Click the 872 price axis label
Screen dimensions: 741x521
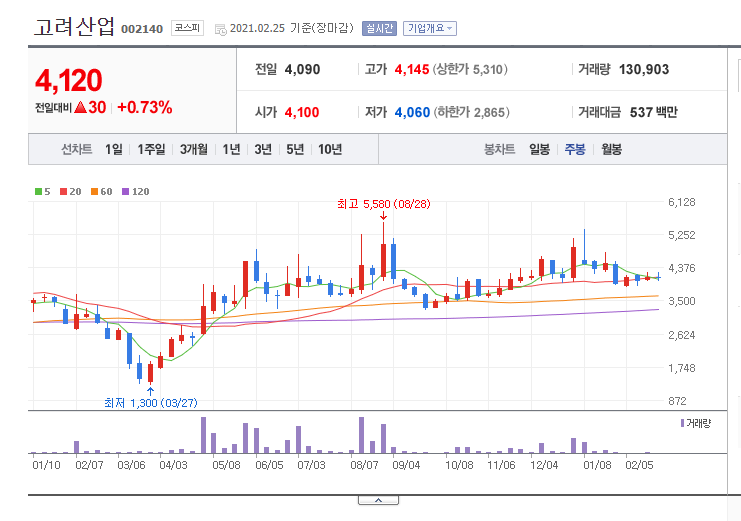[x=677, y=401]
